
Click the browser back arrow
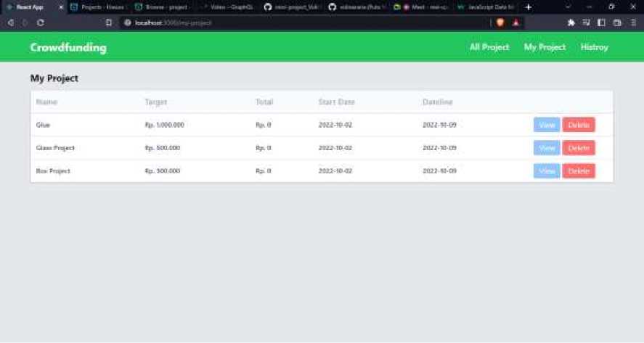pyautogui.click(x=10, y=22)
